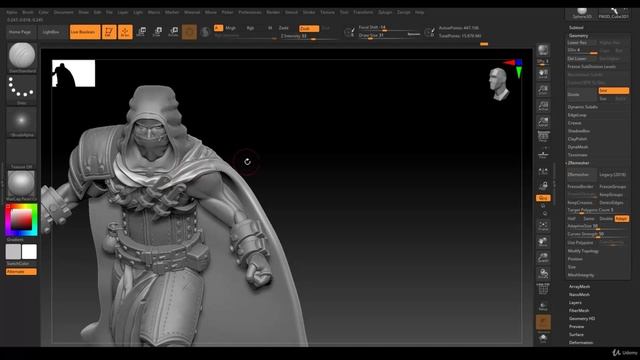Open the Preferences menu

point(250,12)
